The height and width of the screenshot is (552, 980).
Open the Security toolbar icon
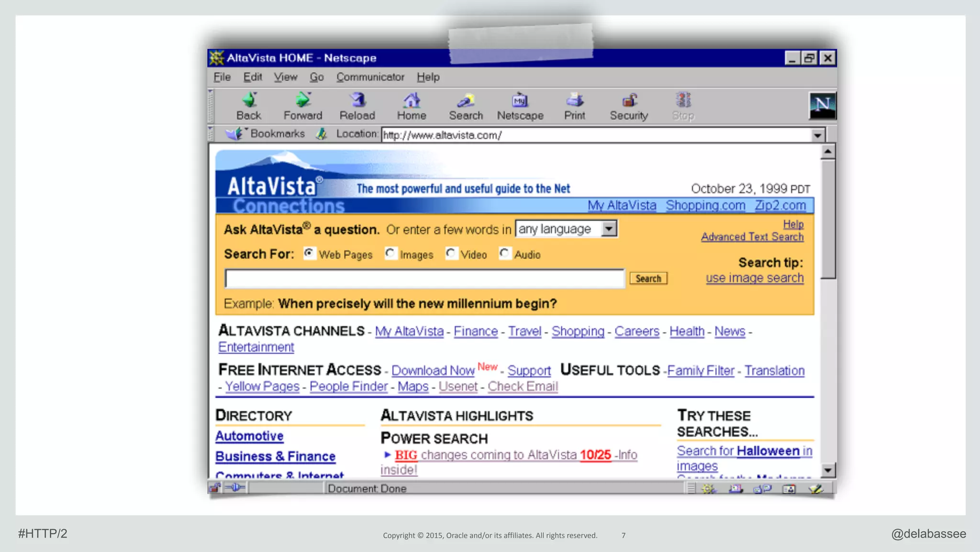tap(629, 100)
